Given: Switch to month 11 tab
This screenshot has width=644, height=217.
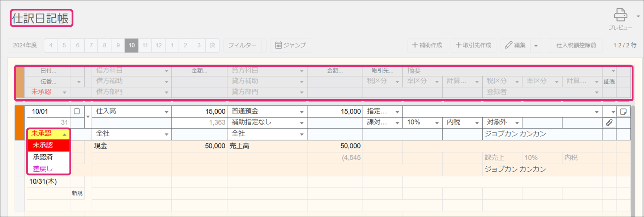Looking at the screenshot, I should coord(145,45).
